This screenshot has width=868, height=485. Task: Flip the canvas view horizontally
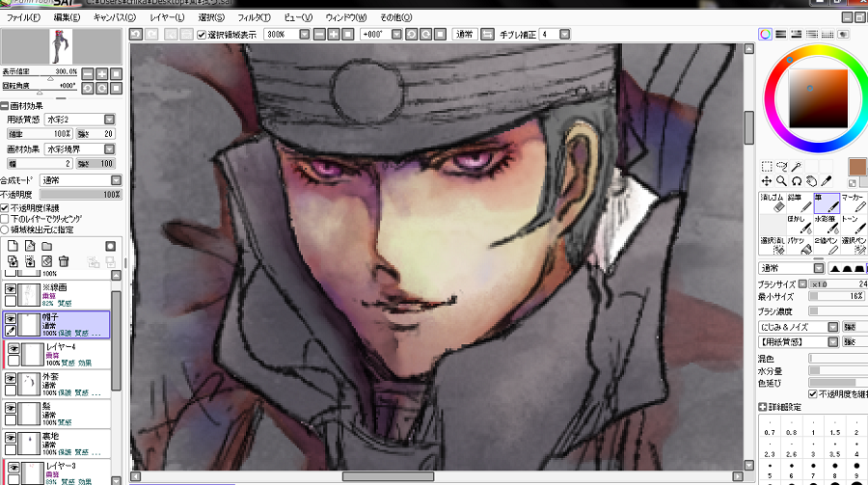click(487, 35)
